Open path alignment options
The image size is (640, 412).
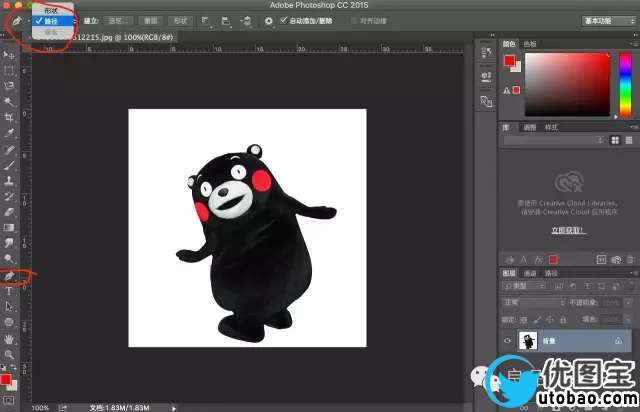[225, 21]
